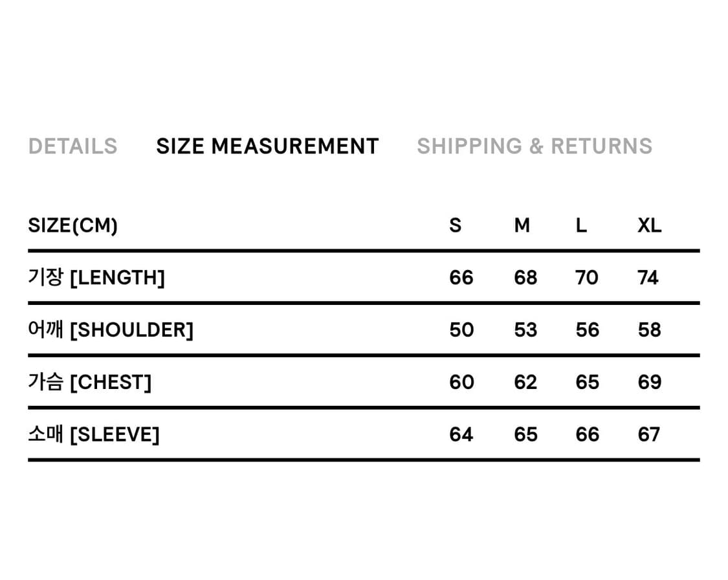Click shoulder value 50 for S
This screenshot has height=580, width=728.
[x=461, y=330]
